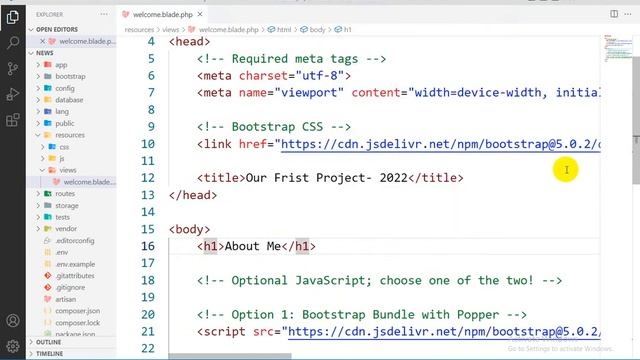
Task: Open the .gitattributes file
Action: (x=75, y=276)
